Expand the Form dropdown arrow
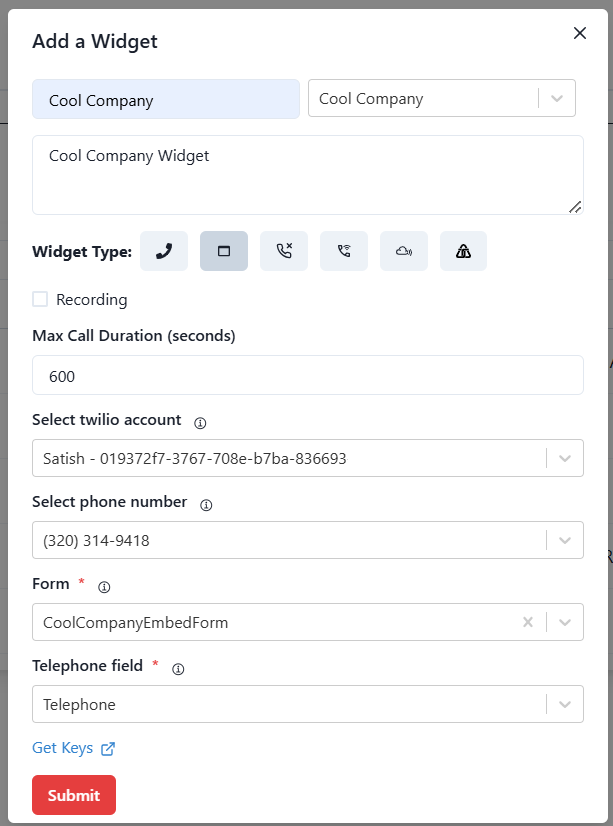 tap(565, 622)
